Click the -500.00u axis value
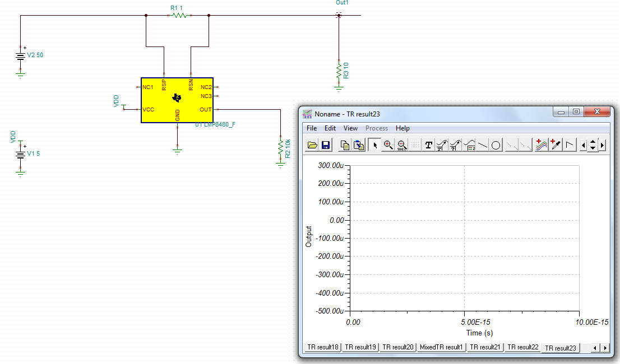 point(330,311)
